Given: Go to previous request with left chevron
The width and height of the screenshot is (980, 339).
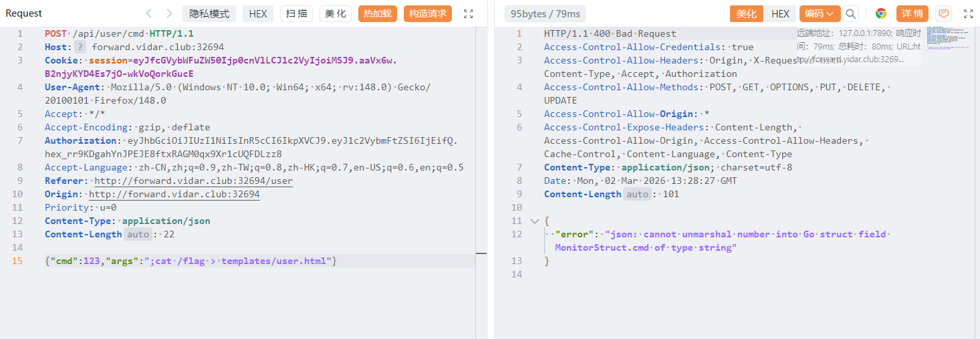Looking at the screenshot, I should click(x=149, y=13).
